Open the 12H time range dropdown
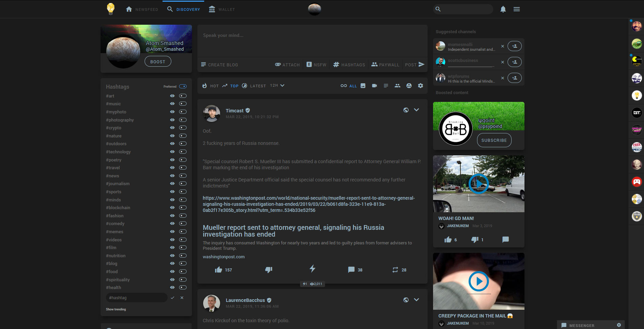This screenshot has width=644, height=329. point(277,85)
